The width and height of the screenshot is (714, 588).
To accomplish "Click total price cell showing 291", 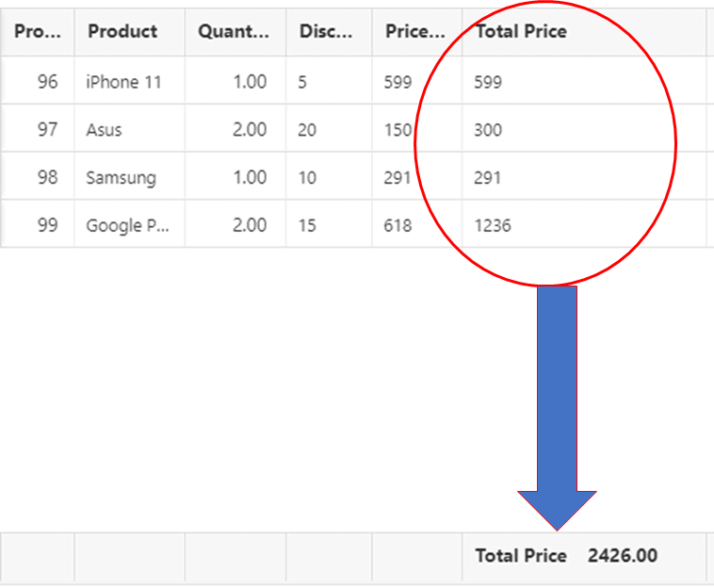I will (x=488, y=178).
